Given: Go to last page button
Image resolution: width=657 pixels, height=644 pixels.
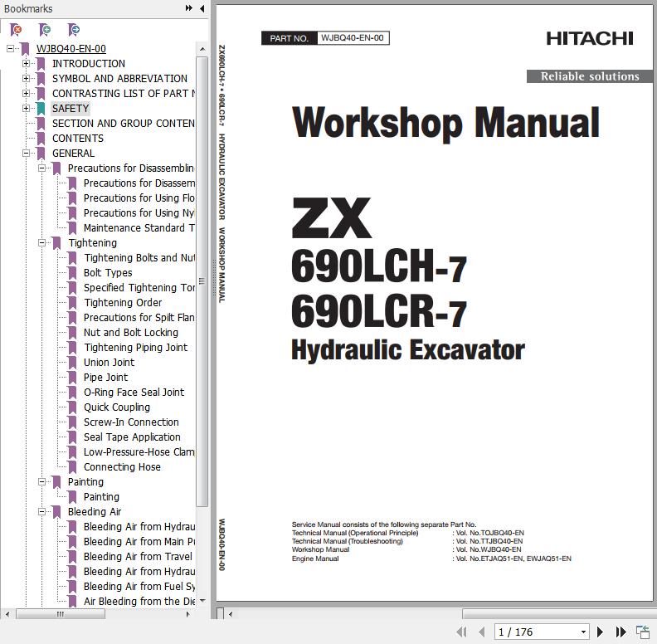Looking at the screenshot, I should (x=620, y=632).
